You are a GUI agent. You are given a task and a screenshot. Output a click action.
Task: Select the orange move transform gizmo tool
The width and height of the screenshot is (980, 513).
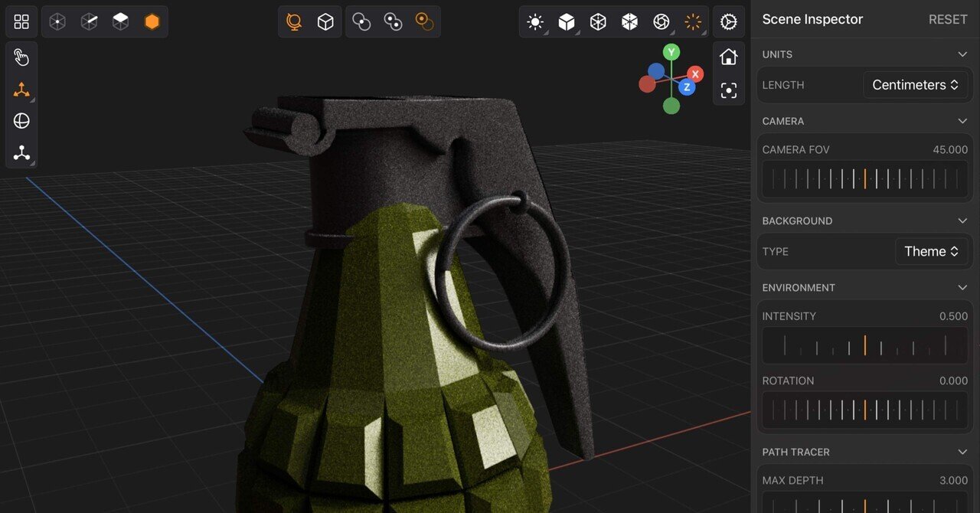pyautogui.click(x=21, y=90)
